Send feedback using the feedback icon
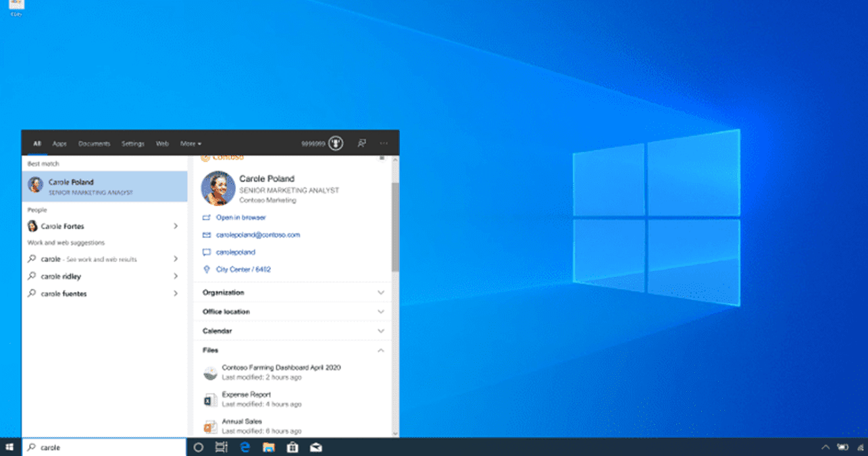The height and width of the screenshot is (456, 868). (x=362, y=143)
